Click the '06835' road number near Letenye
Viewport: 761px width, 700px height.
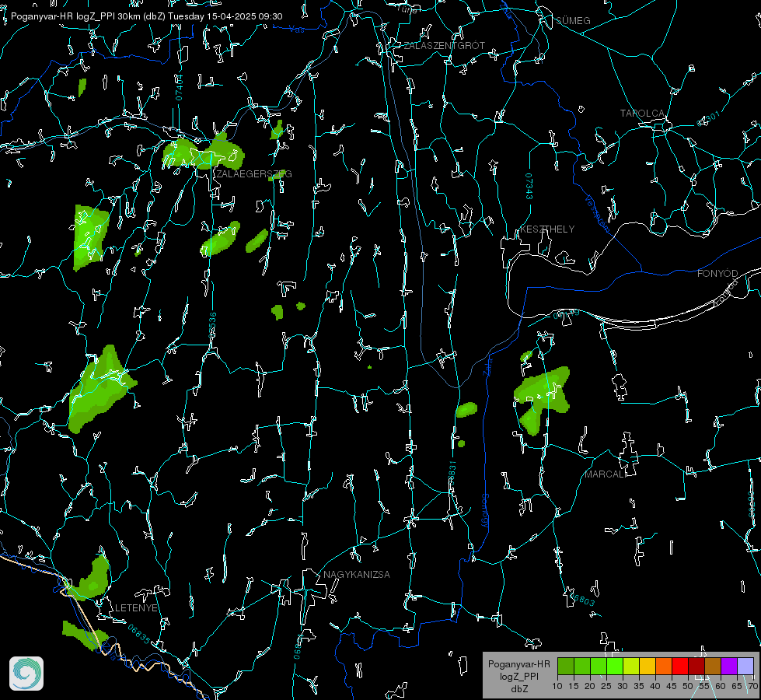[x=139, y=635]
